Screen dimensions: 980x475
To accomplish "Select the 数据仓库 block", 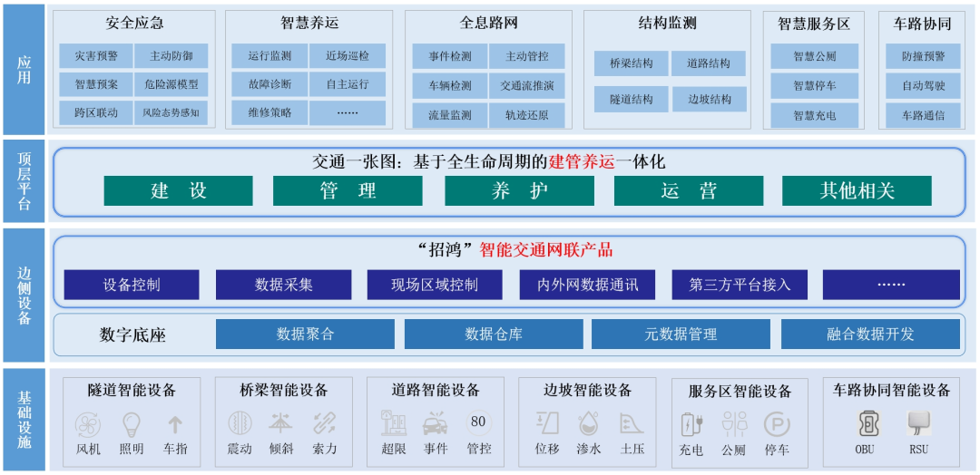I will pyautogui.click(x=494, y=334).
